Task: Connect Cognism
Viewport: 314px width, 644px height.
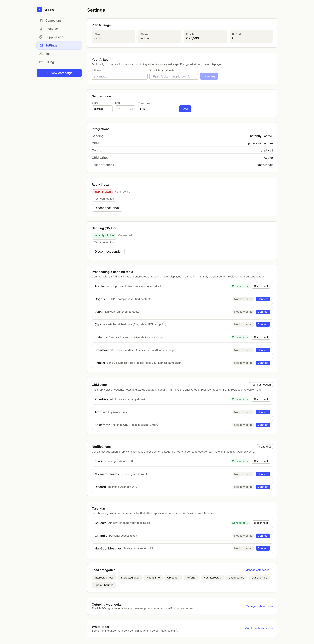Action: point(263,299)
